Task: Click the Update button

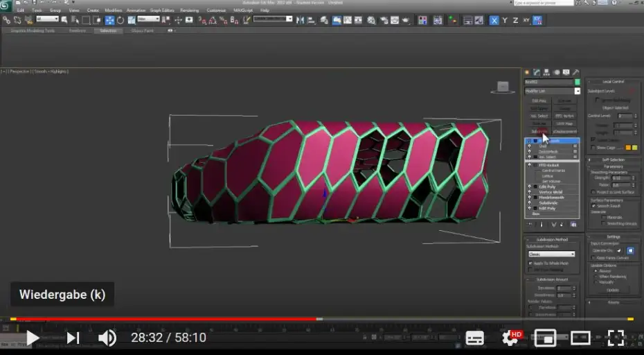Action: pos(612,290)
